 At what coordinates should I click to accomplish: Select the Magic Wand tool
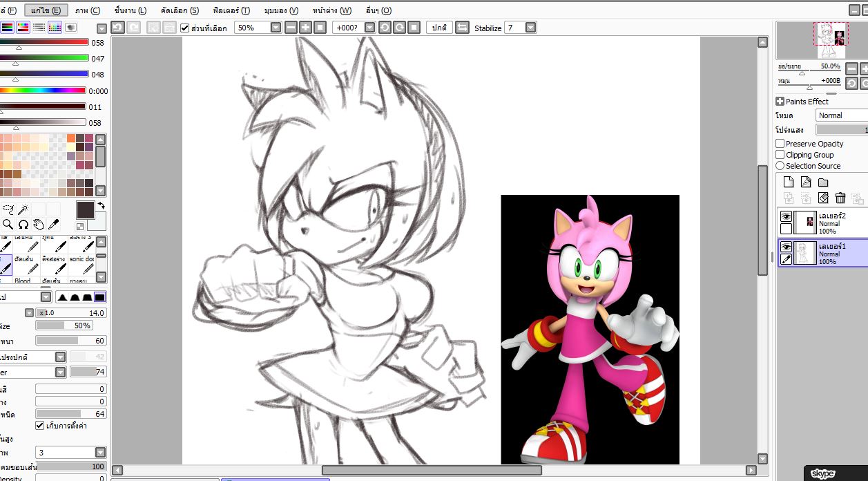pyautogui.click(x=23, y=209)
